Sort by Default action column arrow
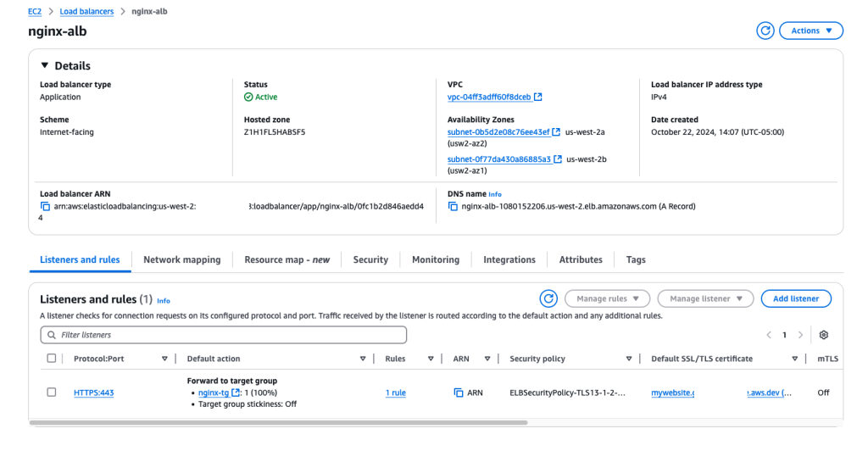The width and height of the screenshot is (868, 451). 363,359
